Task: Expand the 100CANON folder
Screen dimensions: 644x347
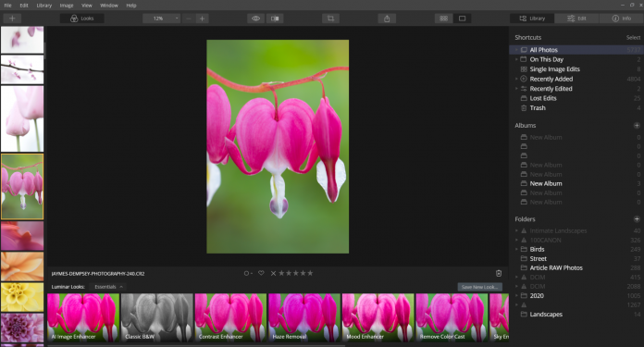Action: tap(516, 241)
